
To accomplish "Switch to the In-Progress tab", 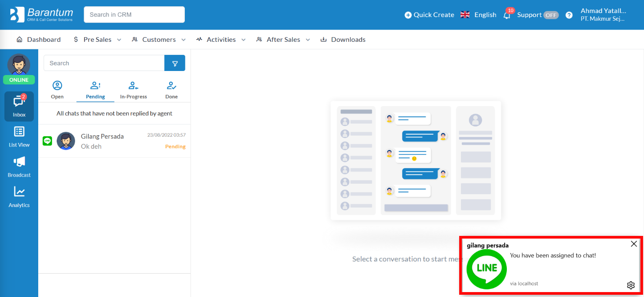I will (x=134, y=90).
